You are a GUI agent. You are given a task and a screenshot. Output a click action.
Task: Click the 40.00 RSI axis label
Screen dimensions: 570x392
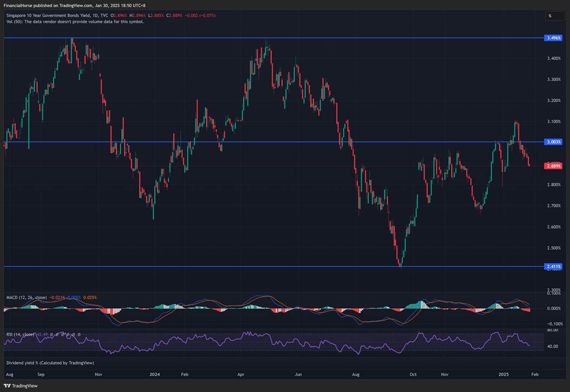point(553,347)
